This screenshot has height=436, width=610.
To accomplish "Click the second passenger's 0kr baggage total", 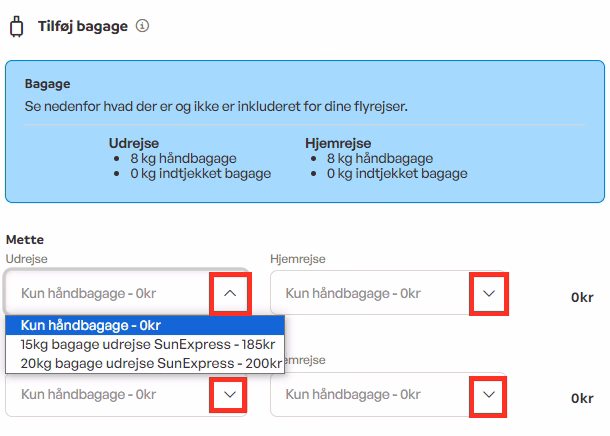I will click(582, 398).
